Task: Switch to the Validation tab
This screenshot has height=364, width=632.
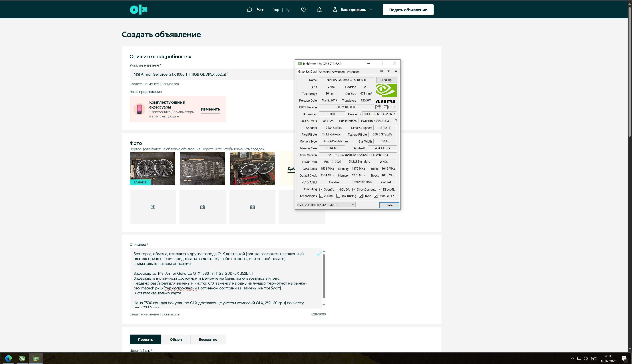Action: (353, 72)
